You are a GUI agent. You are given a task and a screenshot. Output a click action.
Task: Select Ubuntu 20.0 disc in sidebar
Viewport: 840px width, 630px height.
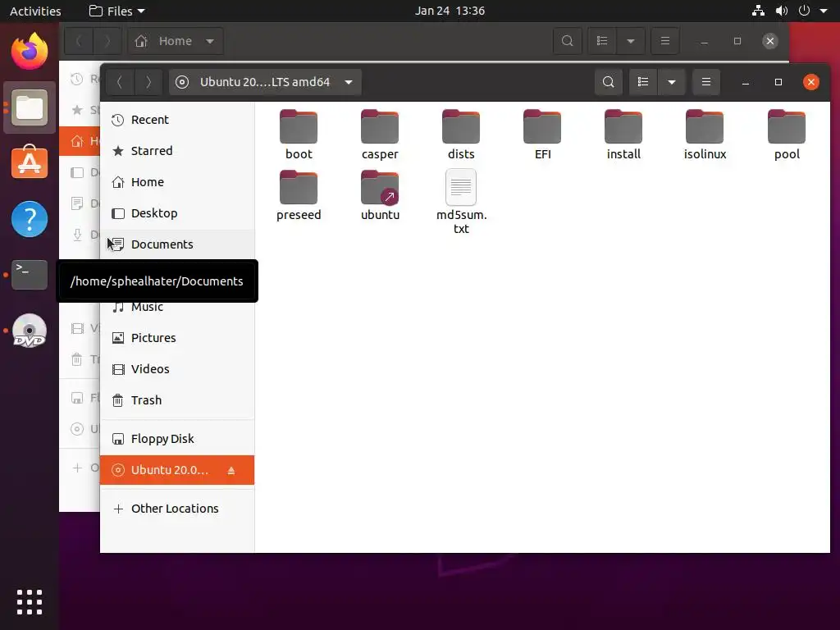click(177, 470)
